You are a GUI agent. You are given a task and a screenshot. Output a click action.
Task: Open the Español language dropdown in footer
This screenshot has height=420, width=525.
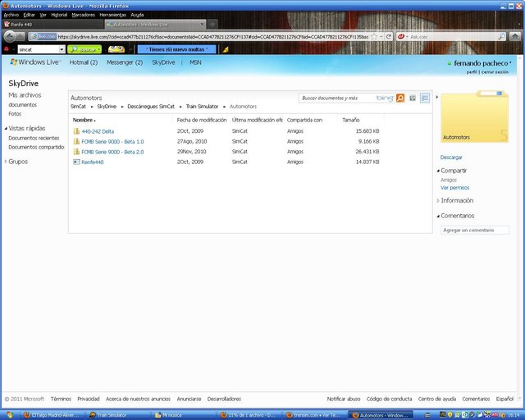(x=506, y=399)
